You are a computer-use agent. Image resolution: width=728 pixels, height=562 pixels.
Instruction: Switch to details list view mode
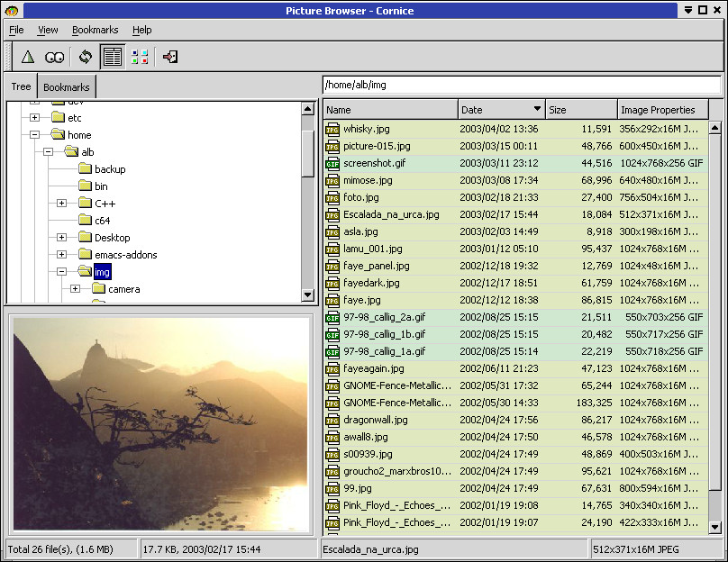[x=113, y=57]
